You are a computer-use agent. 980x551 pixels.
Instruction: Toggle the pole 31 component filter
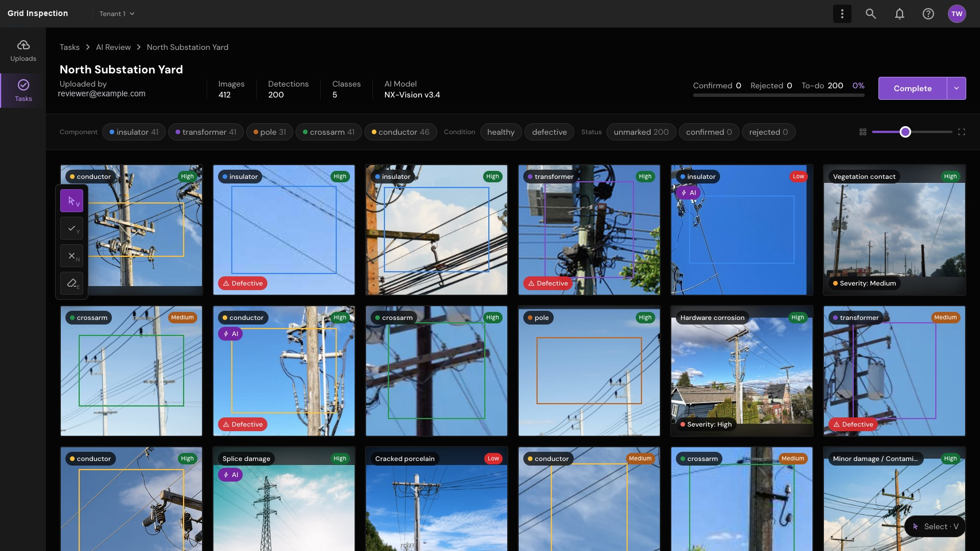pos(270,132)
